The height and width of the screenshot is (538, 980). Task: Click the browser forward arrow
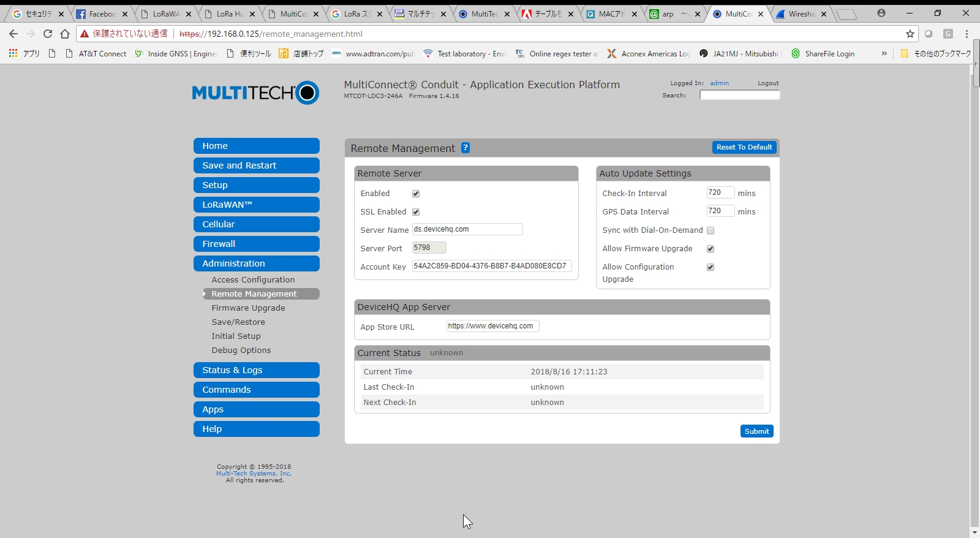[x=31, y=34]
